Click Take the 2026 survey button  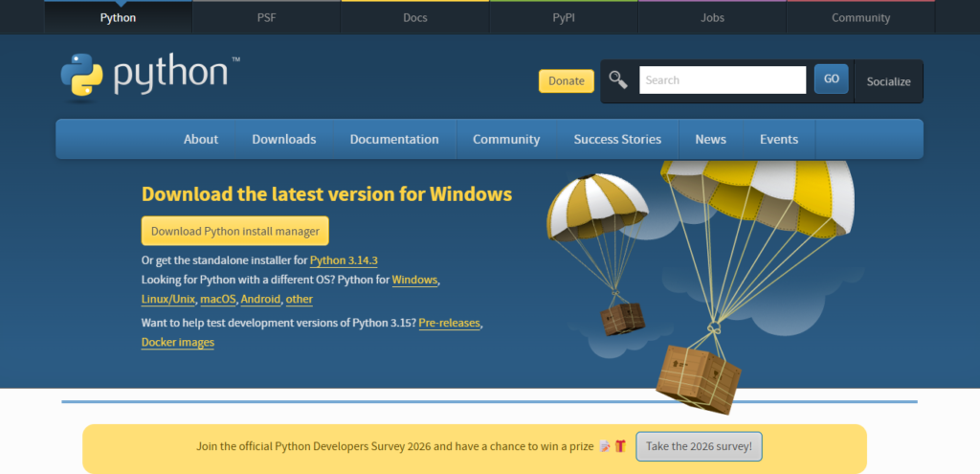click(x=699, y=446)
